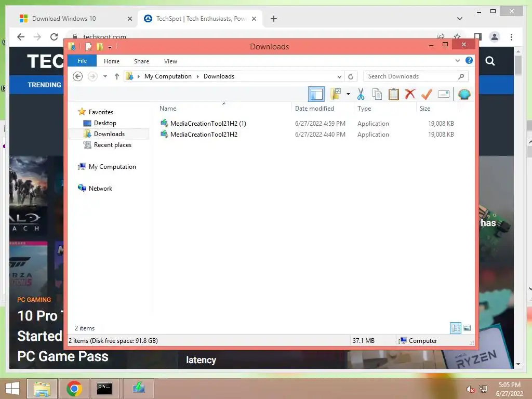Viewport: 532px width, 399px height.
Task: Click the red X Delete toolbar icon
Action: click(410, 94)
